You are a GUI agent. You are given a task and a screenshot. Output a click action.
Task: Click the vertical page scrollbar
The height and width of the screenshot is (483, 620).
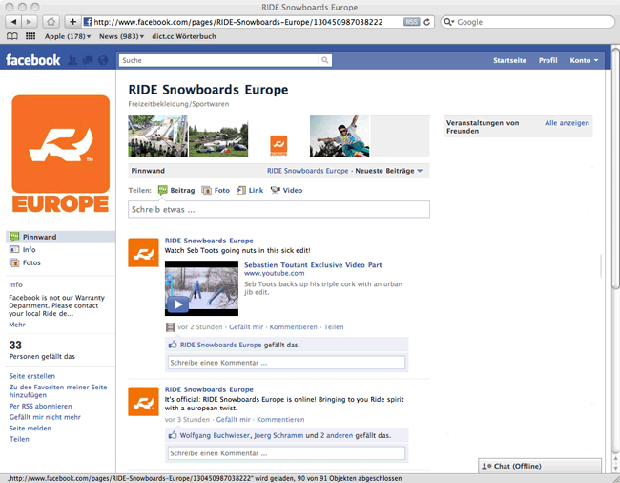coord(615,170)
